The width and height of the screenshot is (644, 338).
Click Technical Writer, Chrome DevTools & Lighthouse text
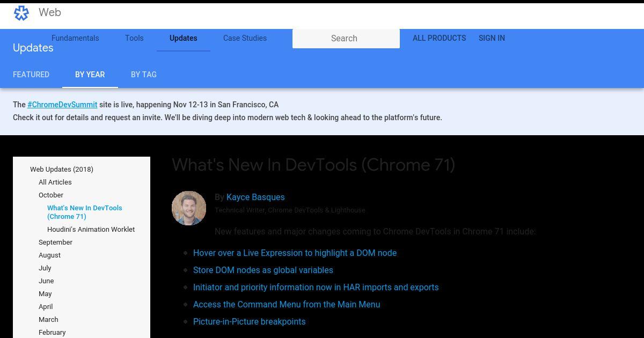tap(290, 210)
